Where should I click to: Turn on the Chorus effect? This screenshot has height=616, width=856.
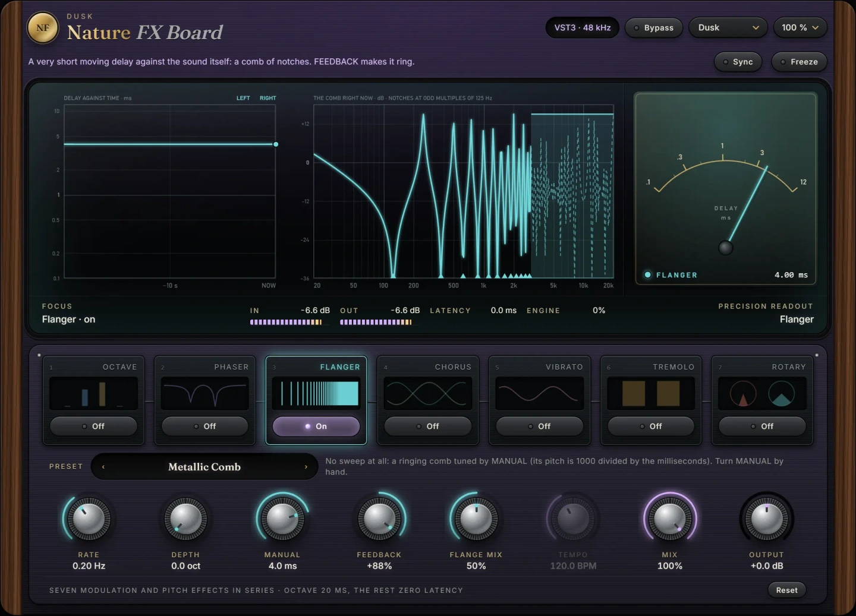click(x=428, y=427)
